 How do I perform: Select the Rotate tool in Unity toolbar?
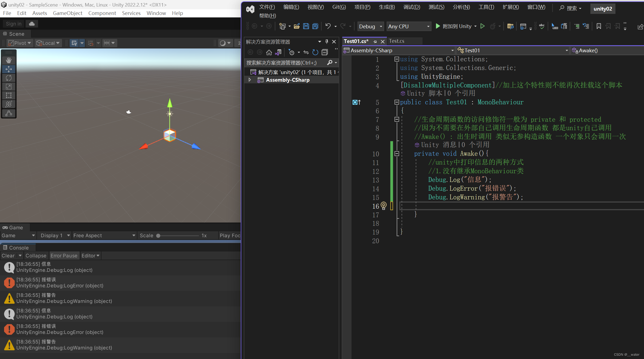tap(8, 78)
